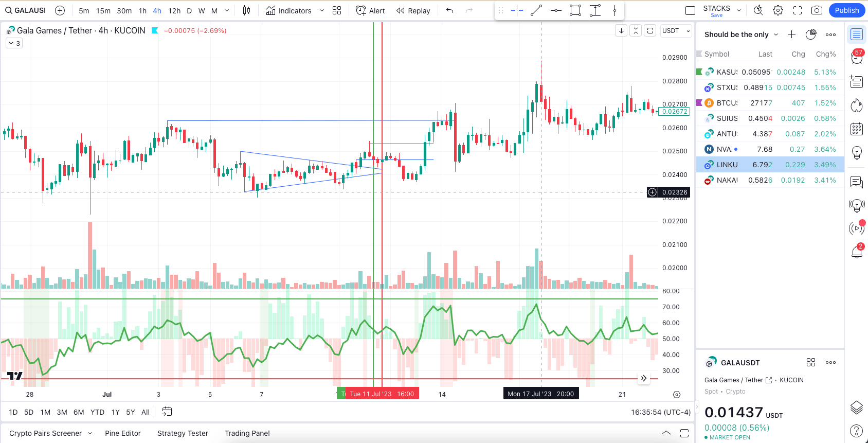
Task: Open the chat bubbles icon in sidebar
Action: tap(857, 182)
